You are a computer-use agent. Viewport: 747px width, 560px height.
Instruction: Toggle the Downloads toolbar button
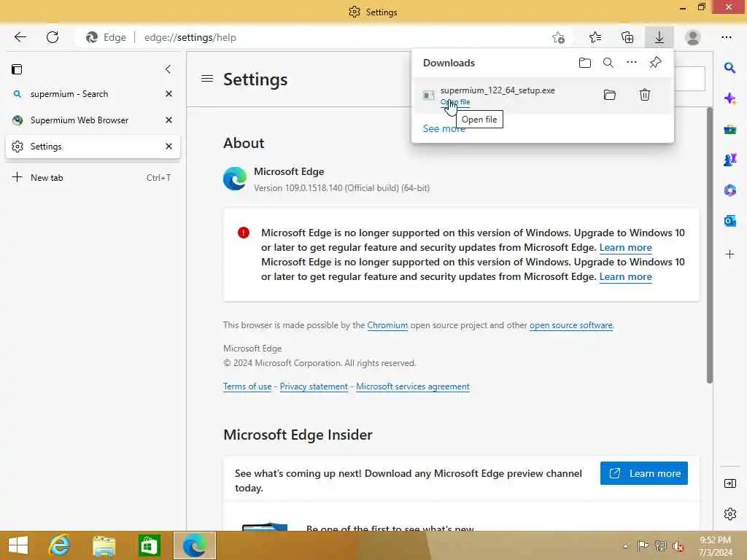click(x=659, y=37)
